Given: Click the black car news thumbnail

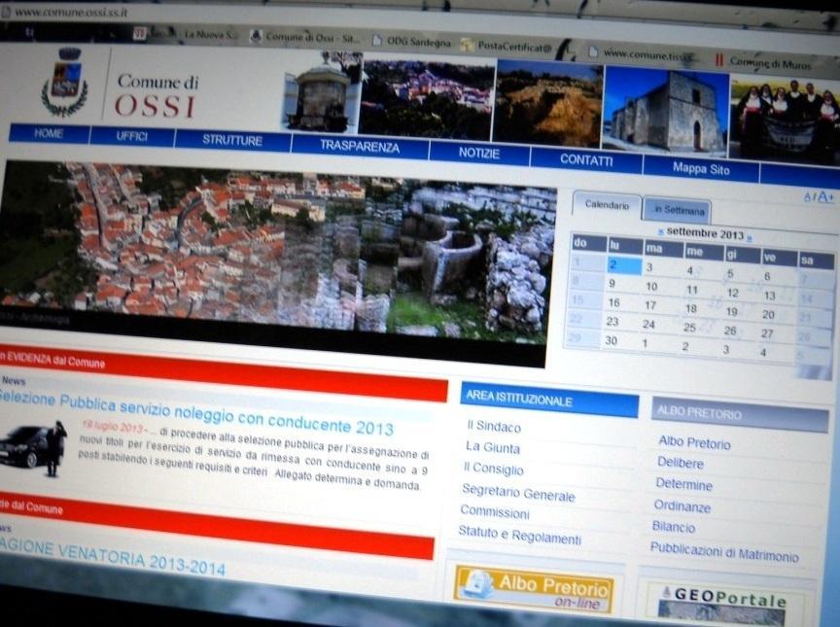Looking at the screenshot, I should click(x=32, y=449).
